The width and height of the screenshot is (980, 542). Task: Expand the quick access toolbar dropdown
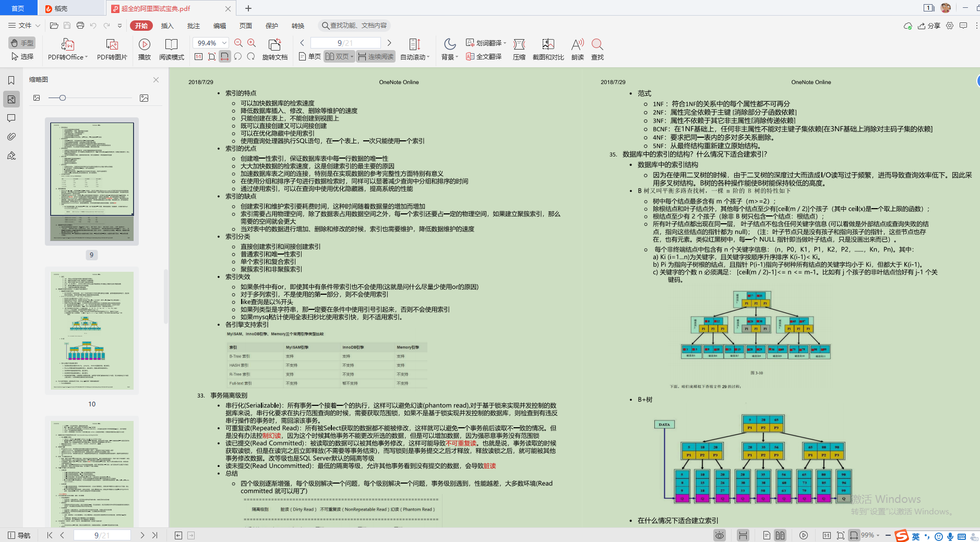click(119, 25)
